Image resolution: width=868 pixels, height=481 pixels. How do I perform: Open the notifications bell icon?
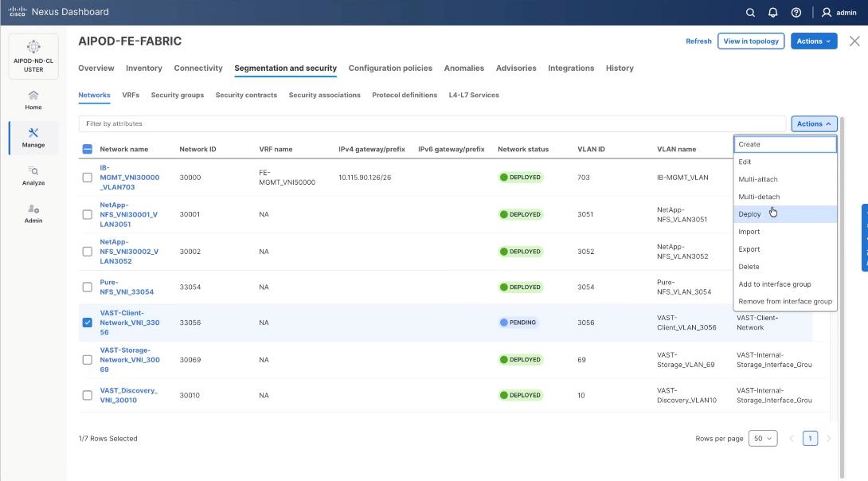772,13
